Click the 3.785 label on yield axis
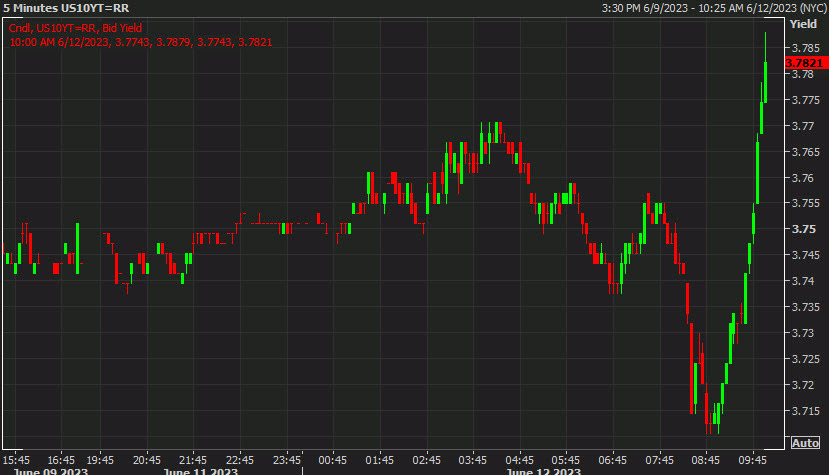 point(805,48)
